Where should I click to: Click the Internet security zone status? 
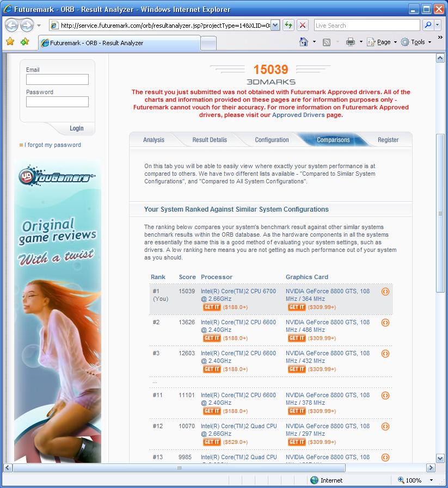(326, 480)
